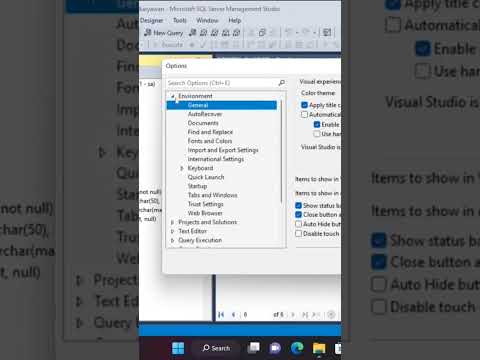Screen dimensions: 480x360
Task: Select Import and Export Settings
Action: [223, 150]
